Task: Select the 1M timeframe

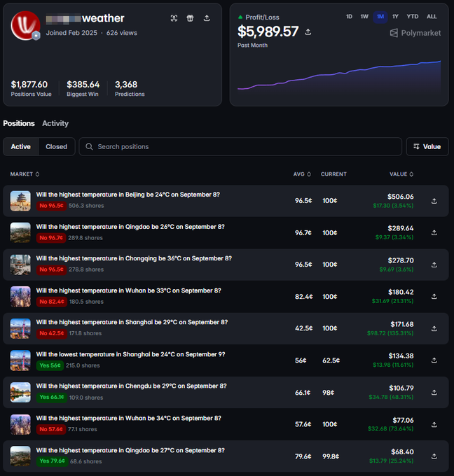Action: (380, 17)
